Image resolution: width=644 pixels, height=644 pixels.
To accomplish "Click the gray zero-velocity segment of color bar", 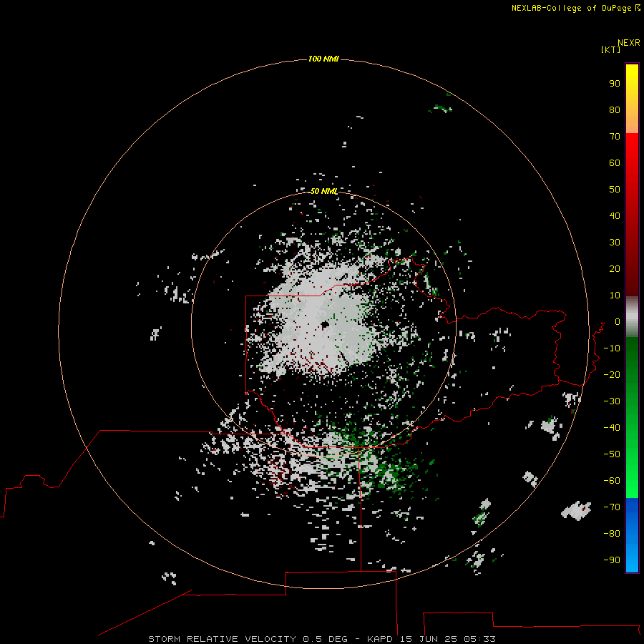I will 632,317.
